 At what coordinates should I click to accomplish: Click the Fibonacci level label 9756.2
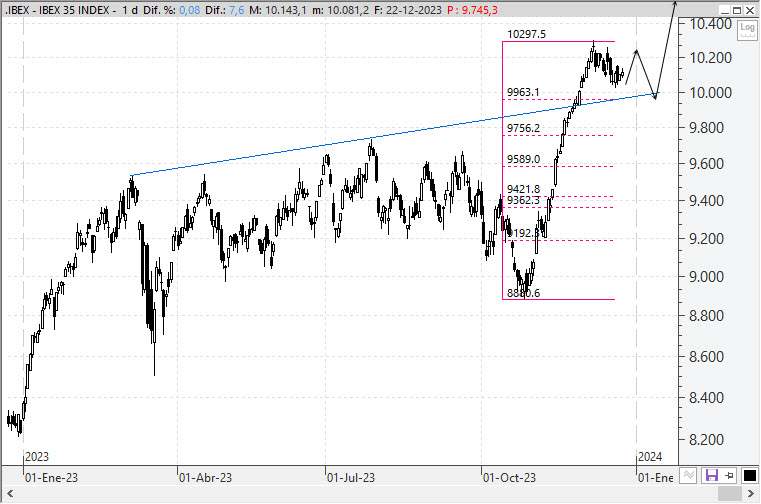pos(523,128)
